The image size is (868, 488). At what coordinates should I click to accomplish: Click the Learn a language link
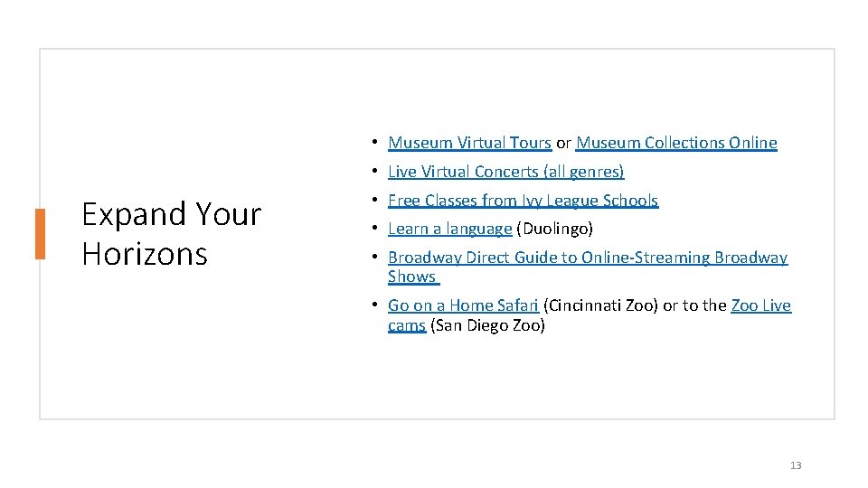point(449,229)
